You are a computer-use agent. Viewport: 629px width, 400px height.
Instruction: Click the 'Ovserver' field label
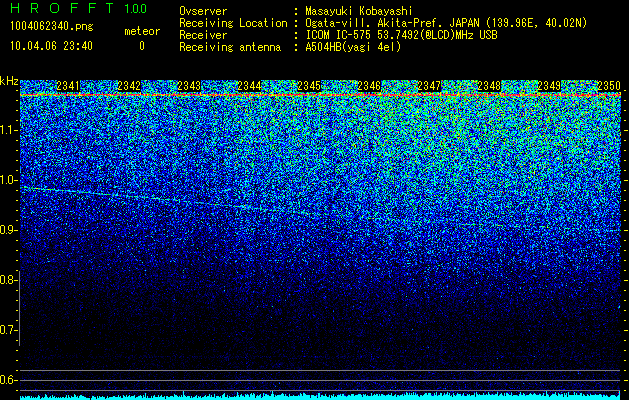tap(203, 11)
